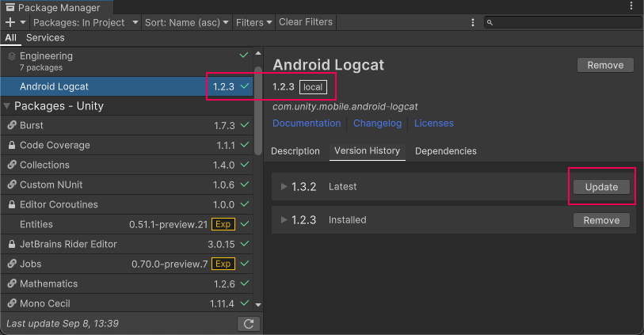
Task: Expand the 1.2.3 Installed version entry
Action: tap(284, 220)
